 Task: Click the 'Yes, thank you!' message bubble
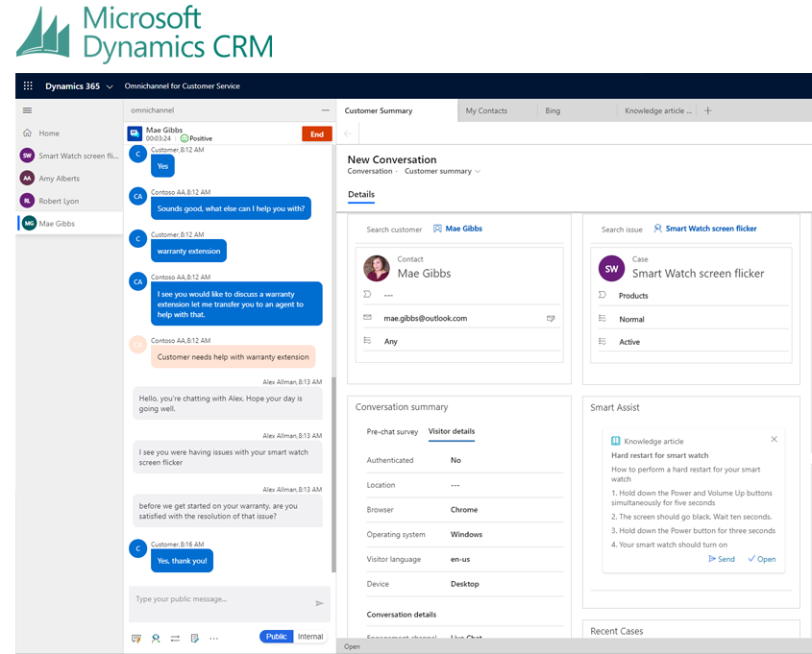[182, 561]
